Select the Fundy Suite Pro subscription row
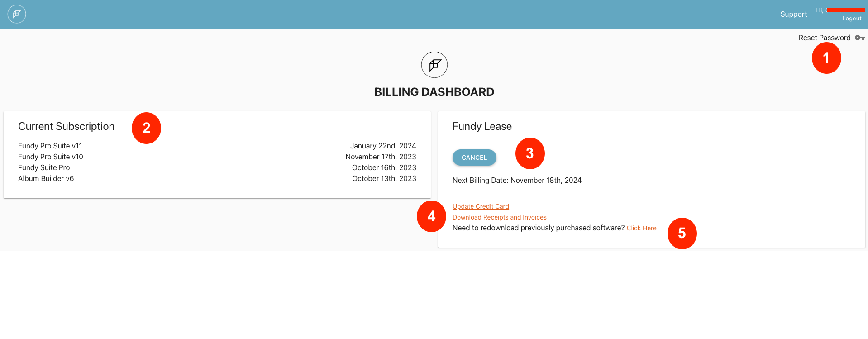This screenshot has width=868, height=339. [44, 167]
